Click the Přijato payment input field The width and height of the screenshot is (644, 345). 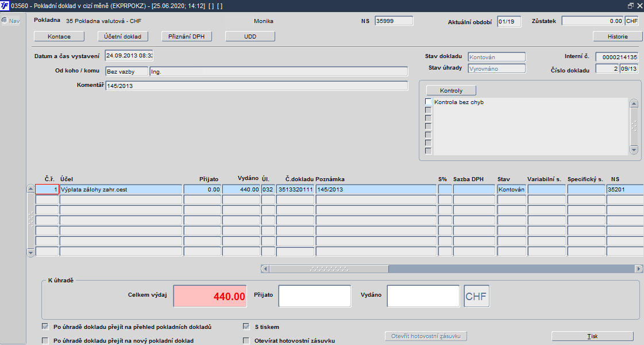click(x=315, y=296)
